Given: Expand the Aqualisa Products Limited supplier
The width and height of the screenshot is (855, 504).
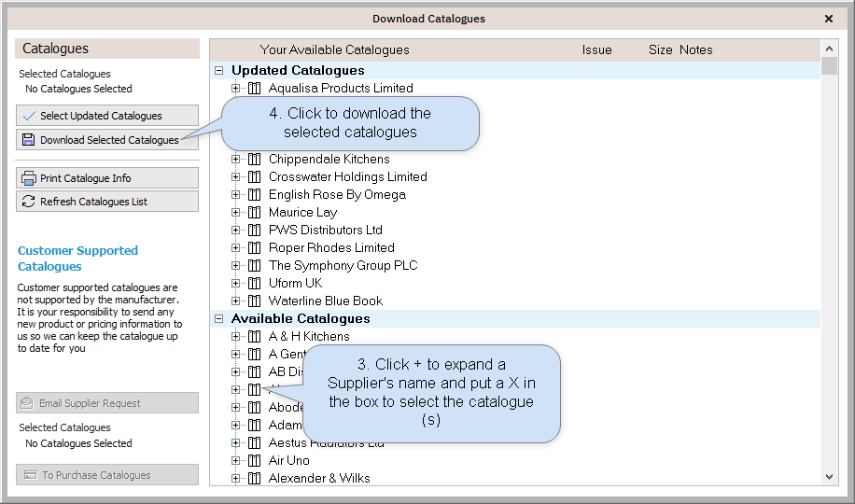Looking at the screenshot, I should pyautogui.click(x=235, y=89).
